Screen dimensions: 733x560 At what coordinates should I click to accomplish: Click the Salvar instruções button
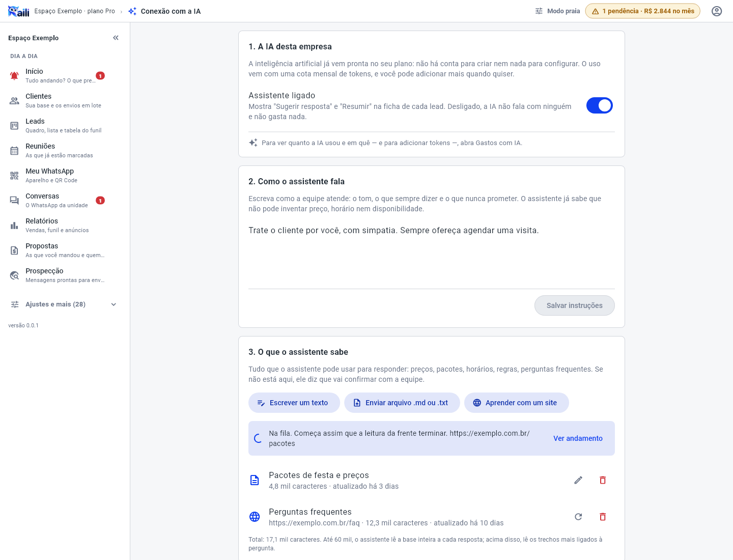(x=575, y=305)
